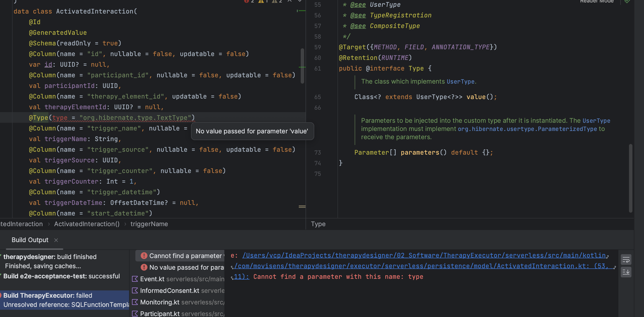The width and height of the screenshot is (644, 317).
Task: Close the Build Output tab
Action: click(56, 240)
